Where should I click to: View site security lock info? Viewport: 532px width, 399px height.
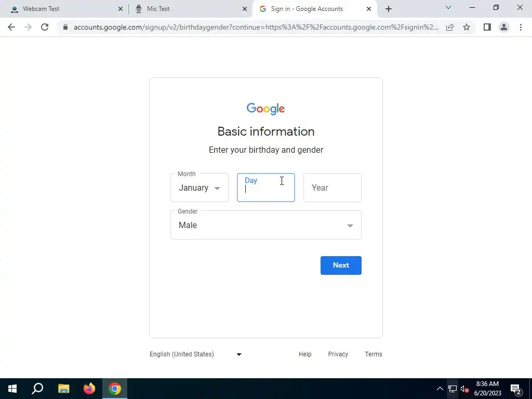65,27
